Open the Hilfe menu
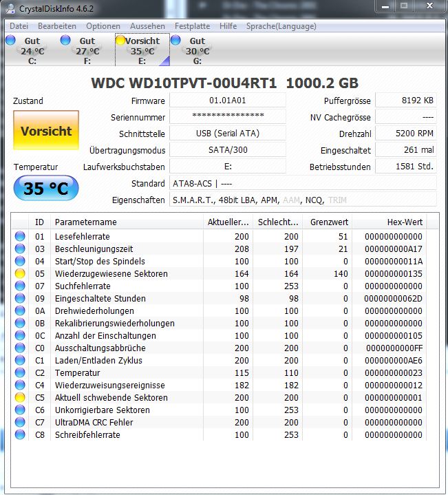The width and height of the screenshot is (448, 495). pos(228,26)
